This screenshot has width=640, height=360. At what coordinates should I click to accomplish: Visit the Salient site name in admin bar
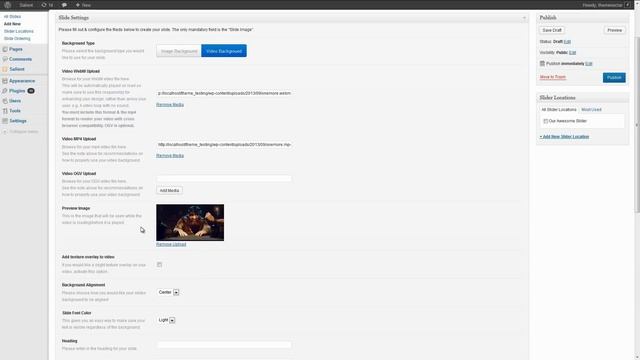26,5
